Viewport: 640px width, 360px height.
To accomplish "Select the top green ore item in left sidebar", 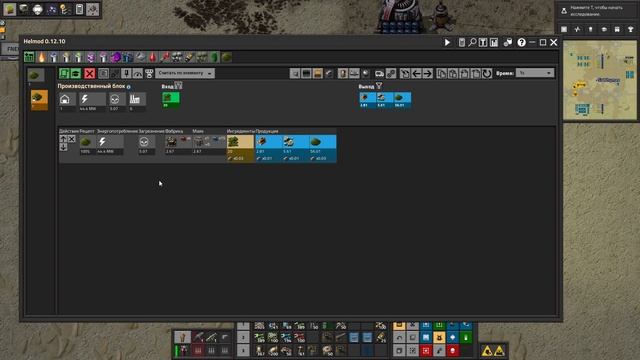I will pos(36,75).
